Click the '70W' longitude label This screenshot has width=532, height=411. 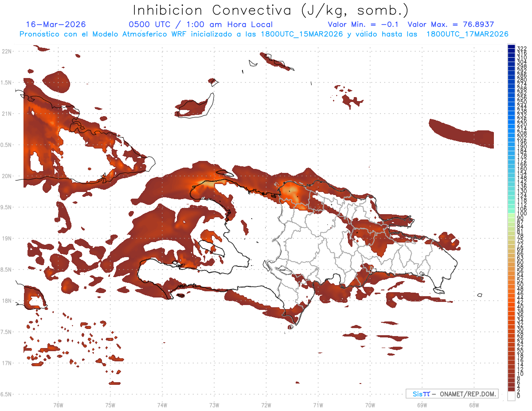pos(370,405)
